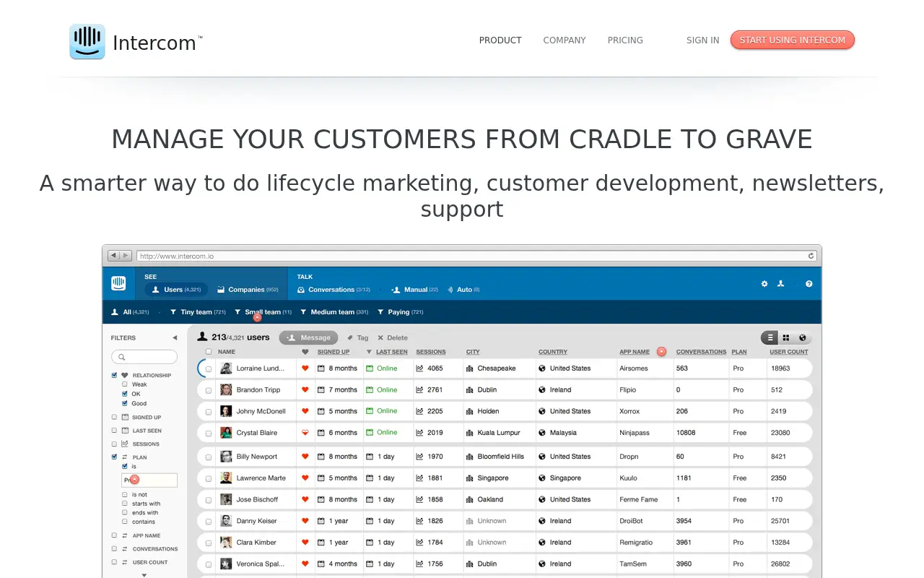Click the heart icon column header
This screenshot has width=924, height=578.
305,352
